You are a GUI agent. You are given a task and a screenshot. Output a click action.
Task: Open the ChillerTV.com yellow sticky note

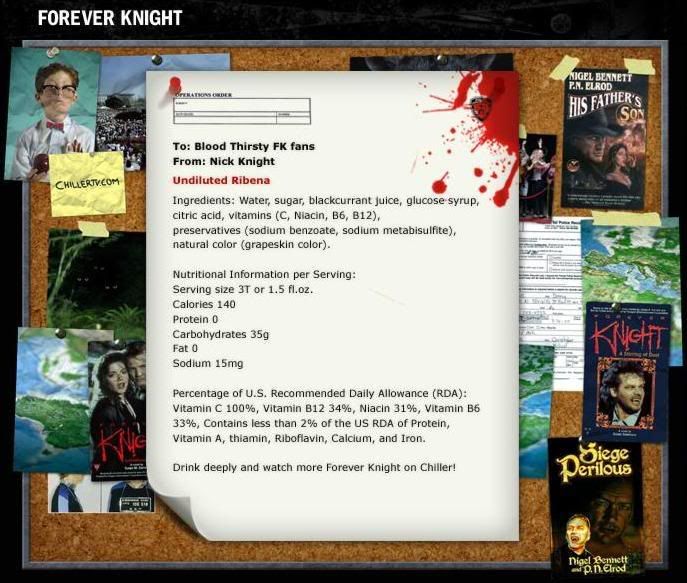point(87,184)
